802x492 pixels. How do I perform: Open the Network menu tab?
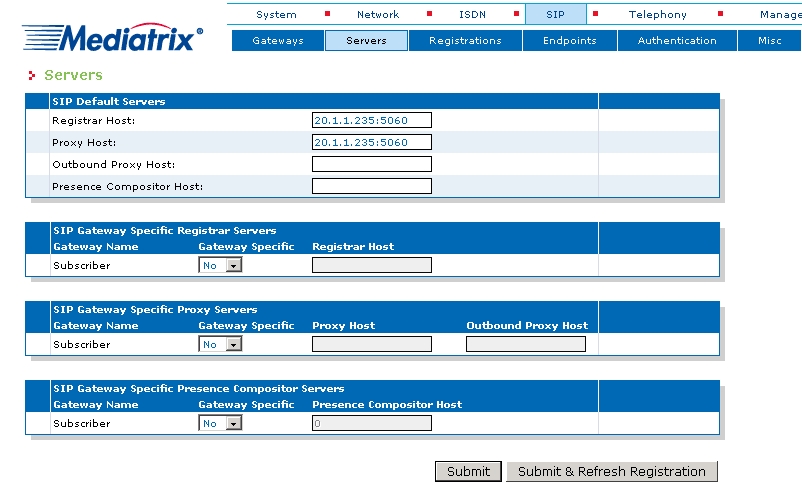[x=378, y=14]
